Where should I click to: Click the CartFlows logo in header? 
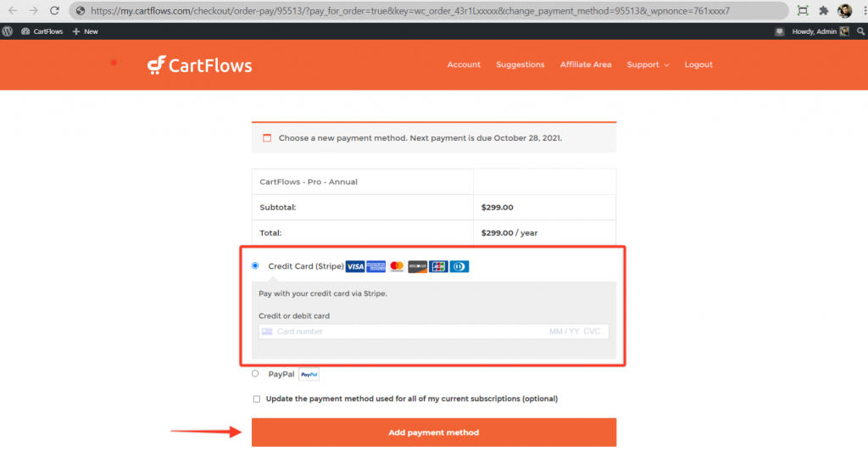(199, 64)
